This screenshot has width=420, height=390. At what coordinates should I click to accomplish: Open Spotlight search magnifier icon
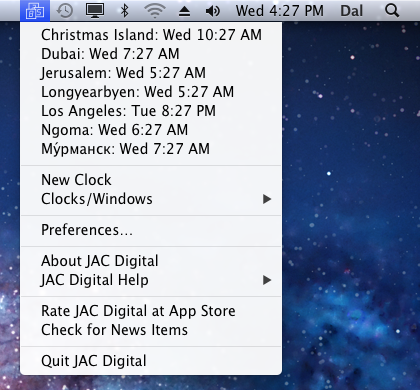(392, 11)
